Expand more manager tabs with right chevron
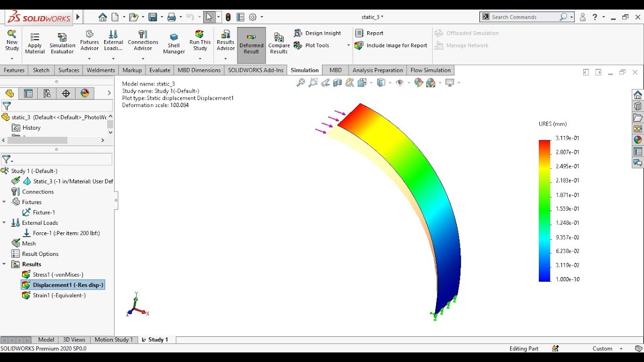The height and width of the screenshot is (362, 644). [x=109, y=93]
